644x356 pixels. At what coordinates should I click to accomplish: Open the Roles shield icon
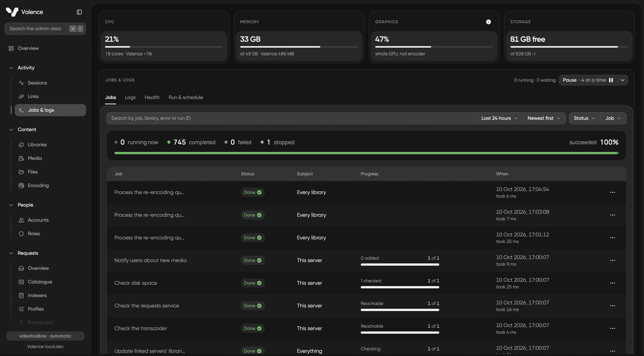point(21,234)
